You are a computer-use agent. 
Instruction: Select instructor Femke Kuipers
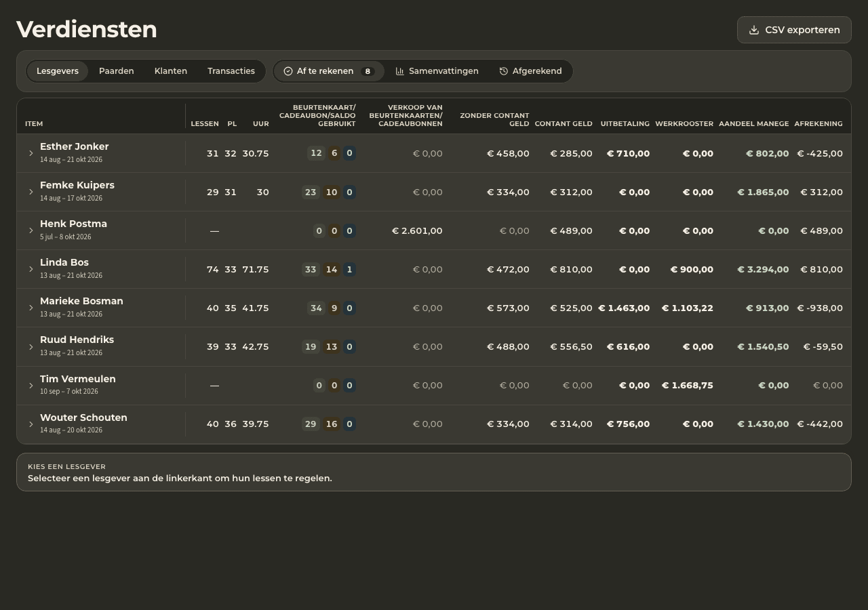77,185
